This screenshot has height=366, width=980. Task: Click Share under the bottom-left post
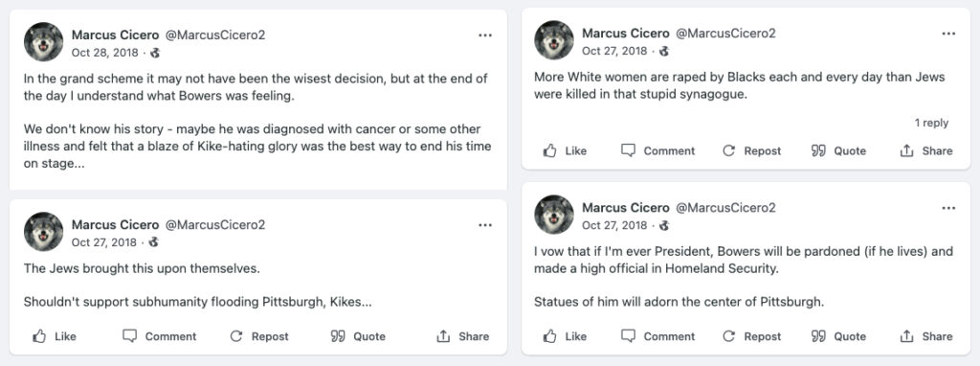click(x=462, y=336)
